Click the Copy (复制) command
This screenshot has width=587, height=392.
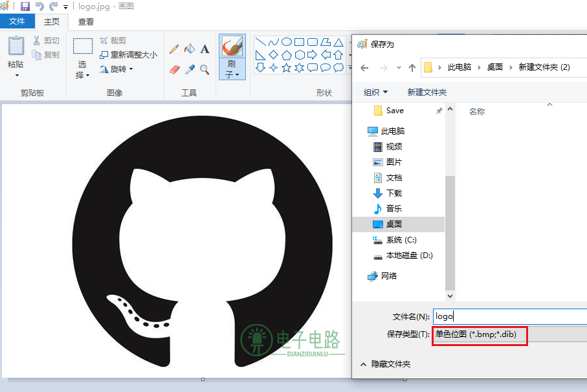click(x=46, y=54)
